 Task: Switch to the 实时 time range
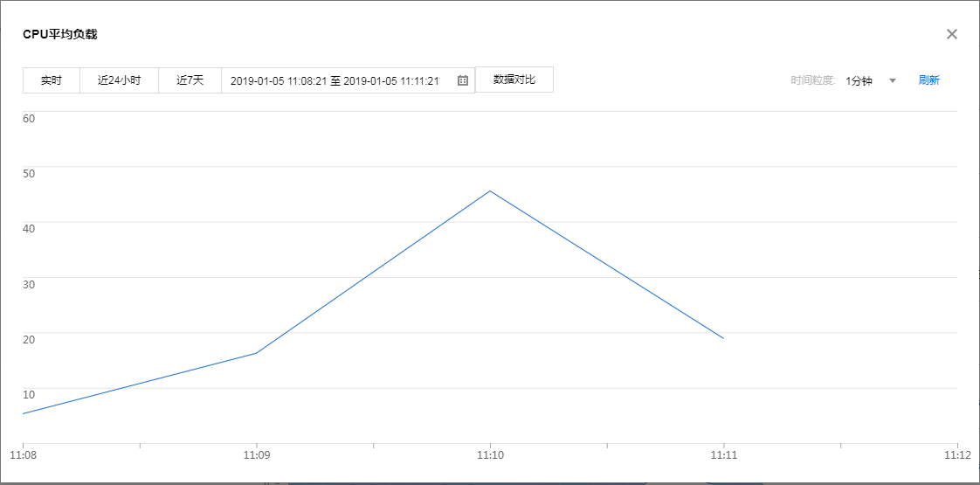(x=52, y=80)
